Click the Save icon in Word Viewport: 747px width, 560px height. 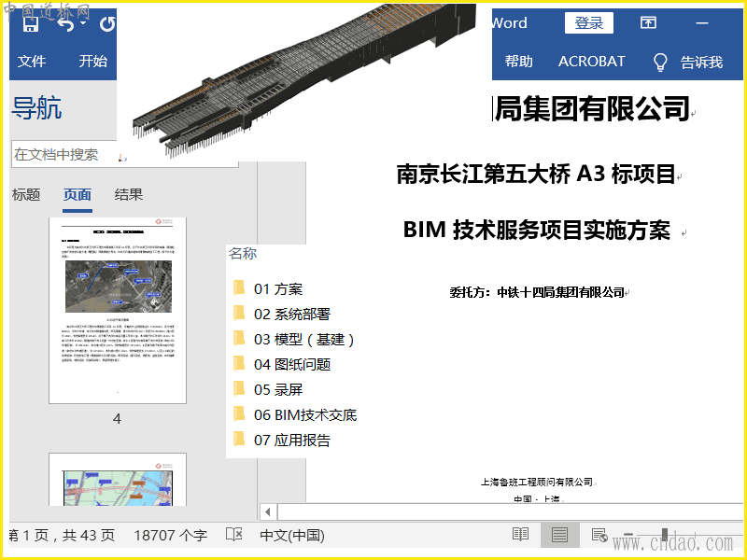click(31, 24)
